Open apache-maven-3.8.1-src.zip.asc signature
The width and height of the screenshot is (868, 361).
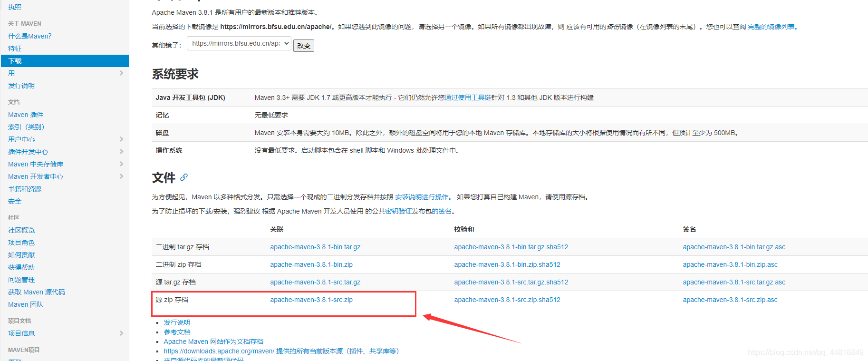730,300
